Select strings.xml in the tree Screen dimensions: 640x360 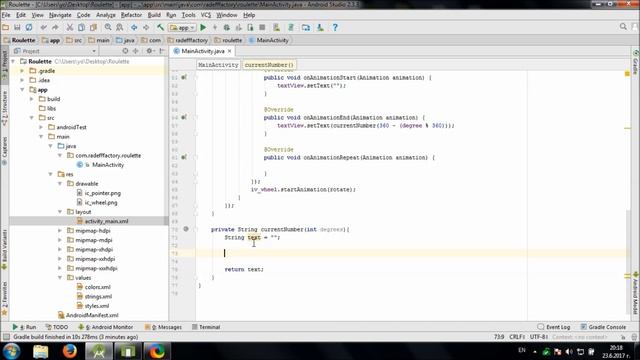(98, 296)
